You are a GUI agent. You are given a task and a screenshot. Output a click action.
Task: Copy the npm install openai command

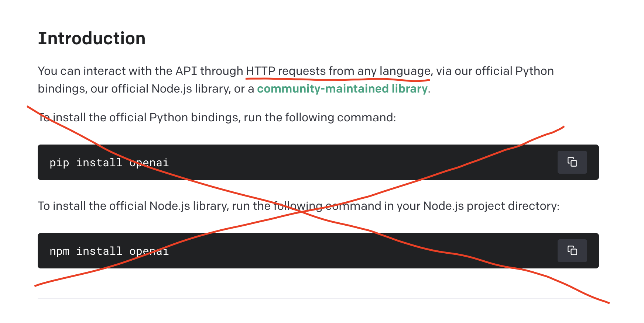tap(572, 251)
